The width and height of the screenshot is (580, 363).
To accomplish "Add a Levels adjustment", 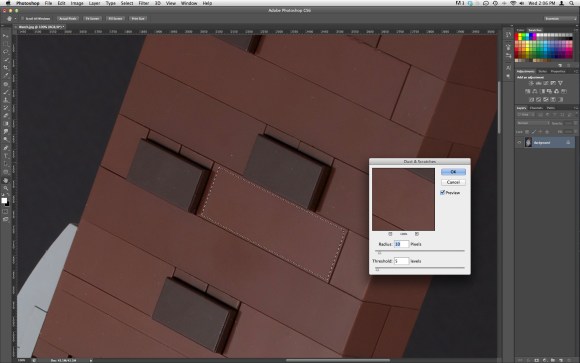I will [539, 83].
